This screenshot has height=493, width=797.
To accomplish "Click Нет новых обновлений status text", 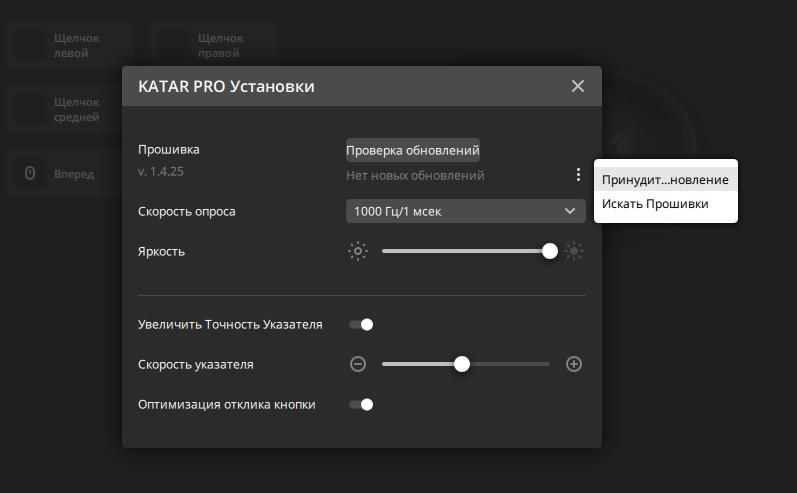I will click(415, 175).
